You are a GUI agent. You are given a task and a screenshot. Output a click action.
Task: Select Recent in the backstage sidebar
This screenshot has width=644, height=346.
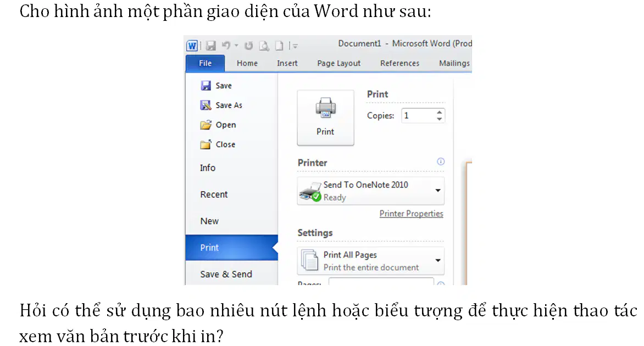point(214,194)
